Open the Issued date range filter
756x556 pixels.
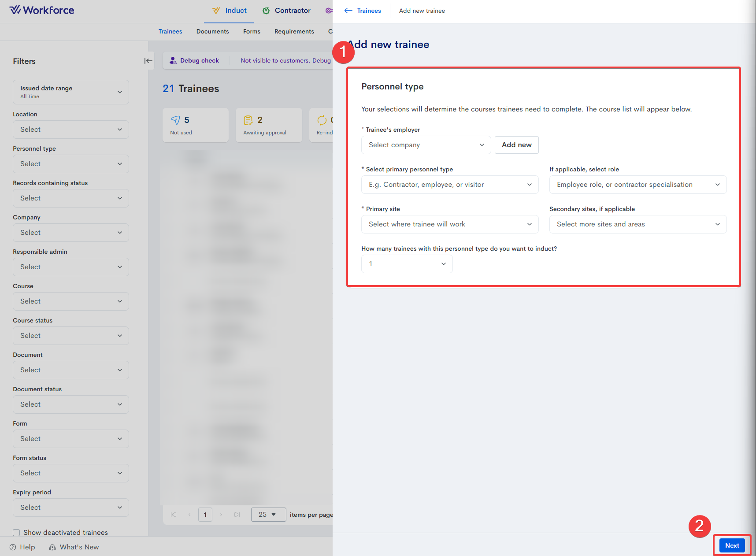pos(70,92)
